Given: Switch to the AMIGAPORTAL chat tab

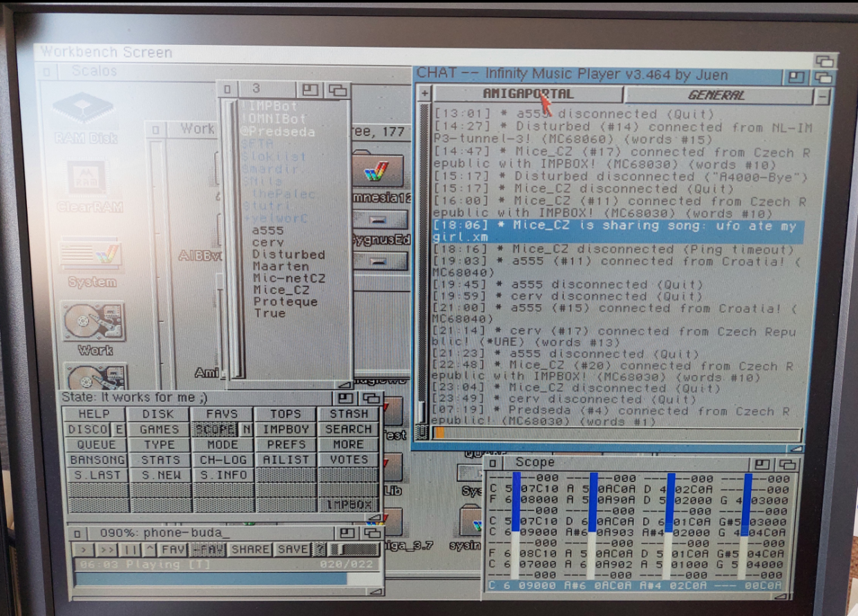Looking at the screenshot, I should [528, 94].
